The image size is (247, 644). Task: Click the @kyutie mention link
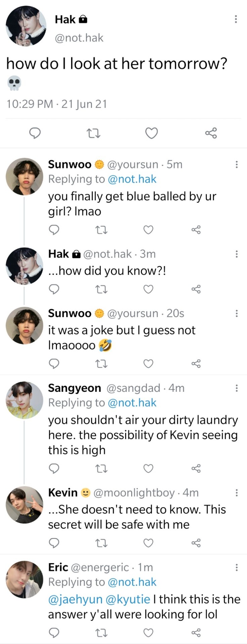click(x=128, y=599)
